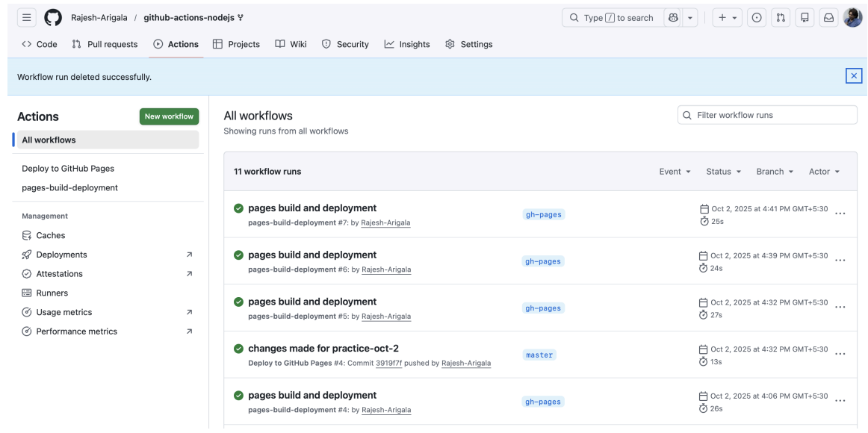
Task: Go to Rajesh-Arigala owner breadcrumb
Action: point(99,18)
